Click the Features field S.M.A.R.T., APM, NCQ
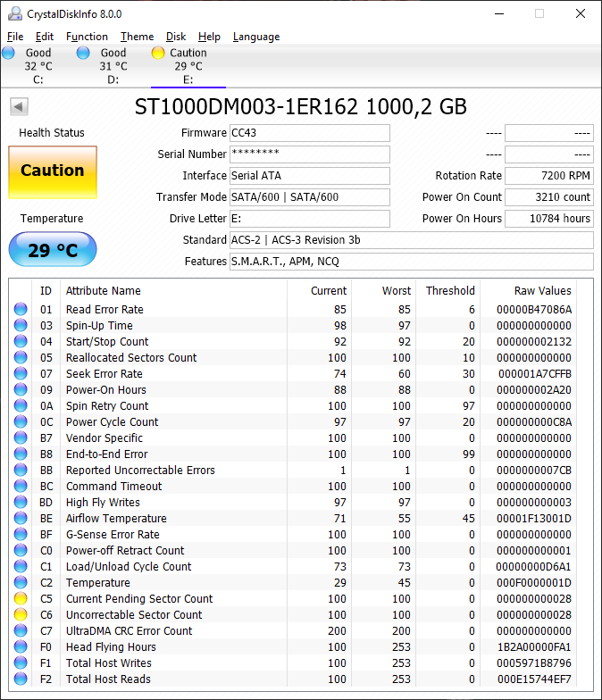The width and height of the screenshot is (602, 700). click(411, 261)
